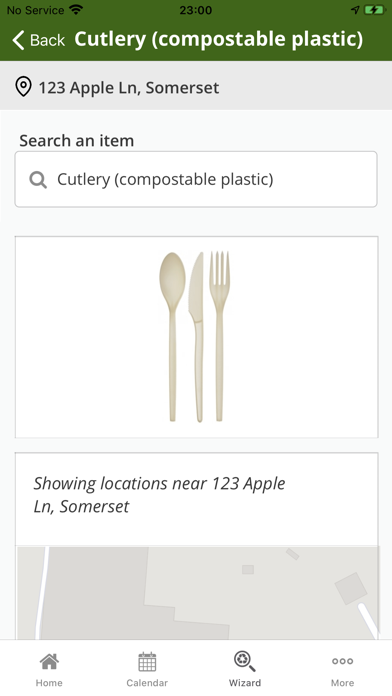Viewport: 392px width, 696px height.
Task: Tap the Cutlery (compostable plastic) page title
Action: 218,40
